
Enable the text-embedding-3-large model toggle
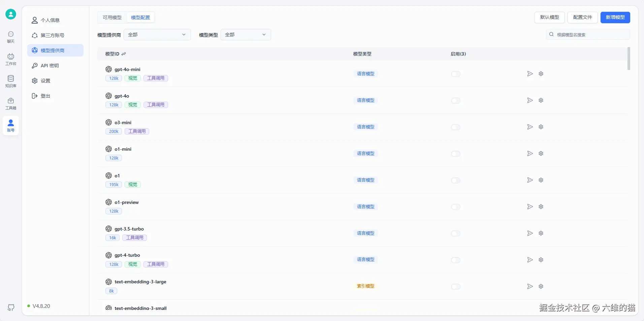click(456, 287)
